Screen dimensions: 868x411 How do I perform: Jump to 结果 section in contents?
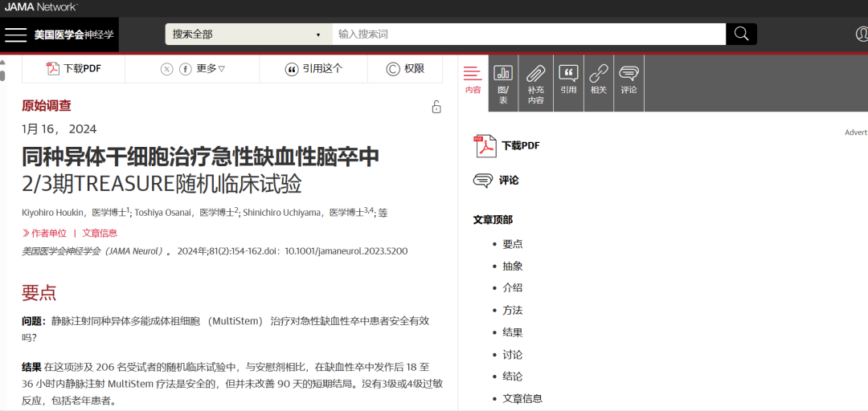513,332
